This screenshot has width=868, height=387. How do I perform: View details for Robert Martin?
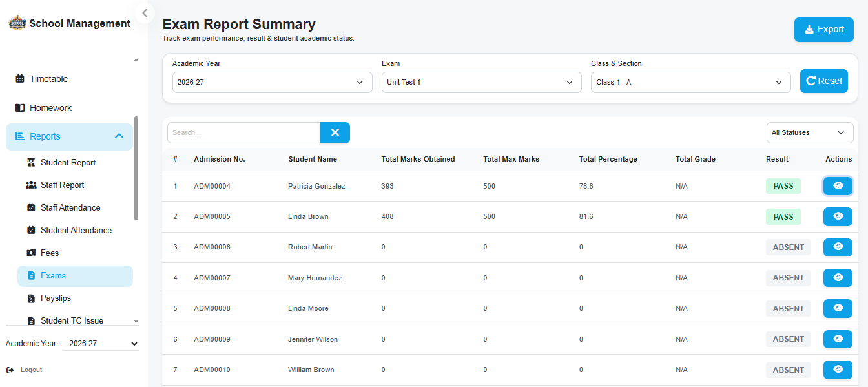click(x=838, y=247)
